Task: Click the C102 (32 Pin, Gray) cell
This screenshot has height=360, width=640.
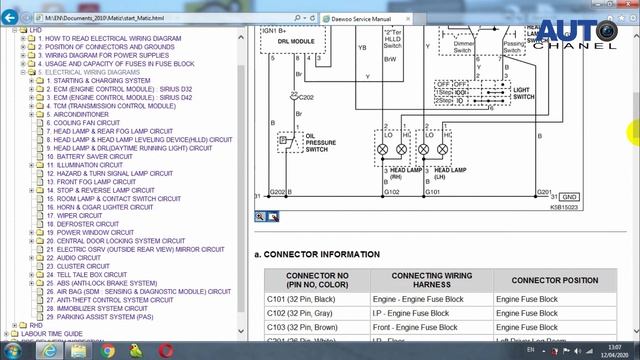Action: (317, 313)
